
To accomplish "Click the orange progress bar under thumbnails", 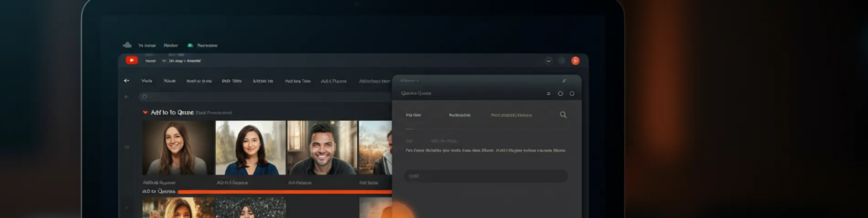I will coord(285,192).
